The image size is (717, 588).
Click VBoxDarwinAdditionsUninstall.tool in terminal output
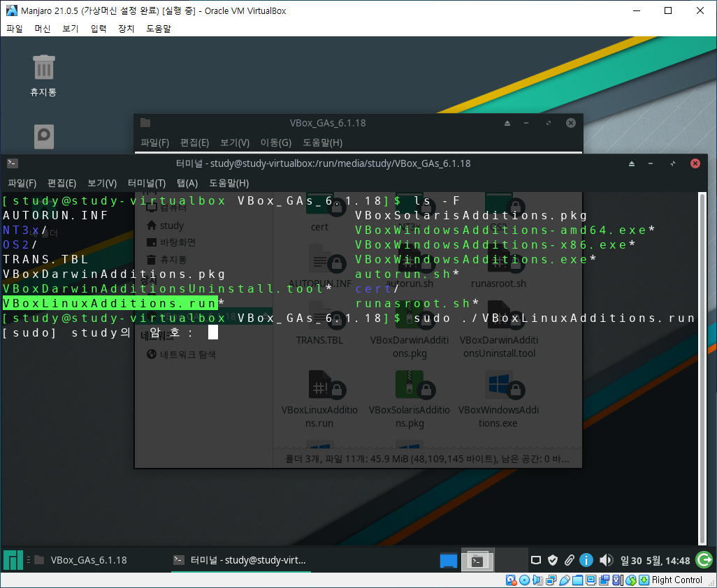(164, 288)
